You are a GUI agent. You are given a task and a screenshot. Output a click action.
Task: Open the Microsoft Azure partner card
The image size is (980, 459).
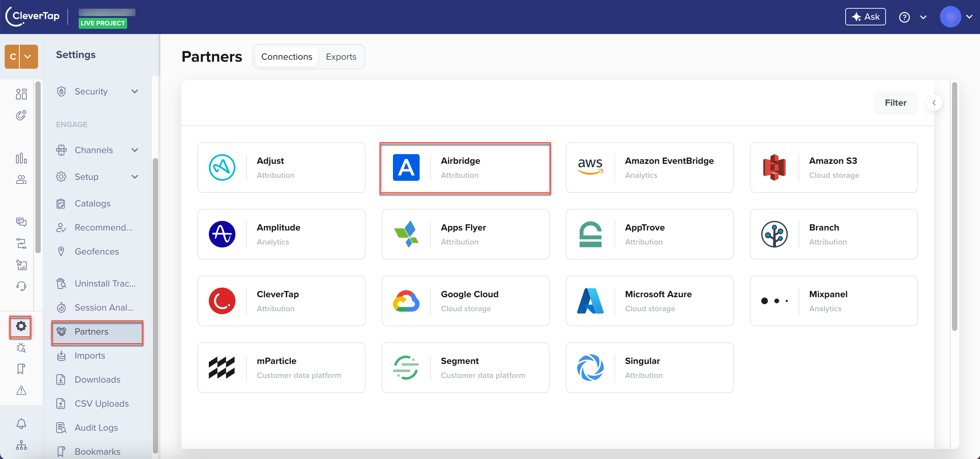[649, 301]
